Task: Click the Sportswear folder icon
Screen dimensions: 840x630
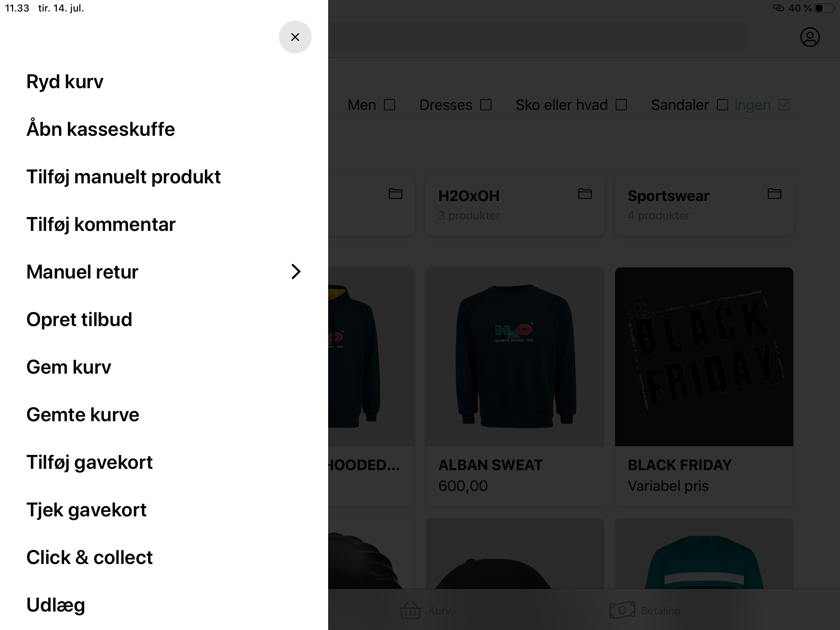Action: pyautogui.click(x=774, y=194)
